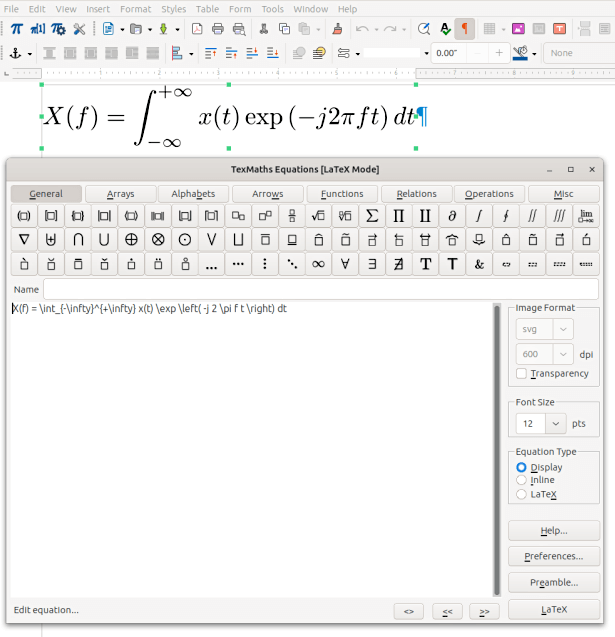Viewport: 615px width, 637px height.
Task: Select the Inline equation type
Action: pos(521,480)
